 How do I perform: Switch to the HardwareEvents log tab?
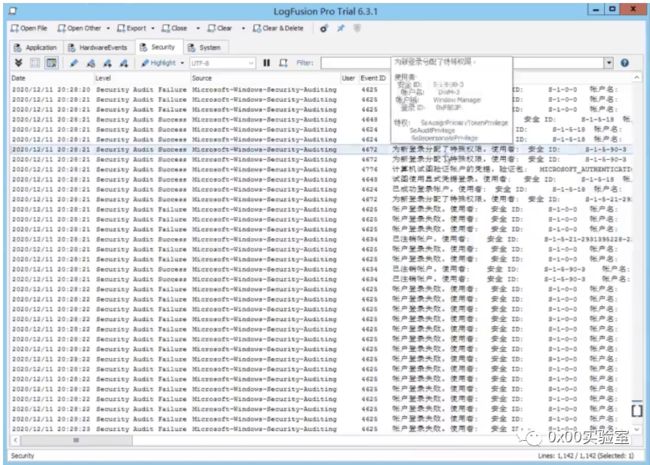point(98,47)
